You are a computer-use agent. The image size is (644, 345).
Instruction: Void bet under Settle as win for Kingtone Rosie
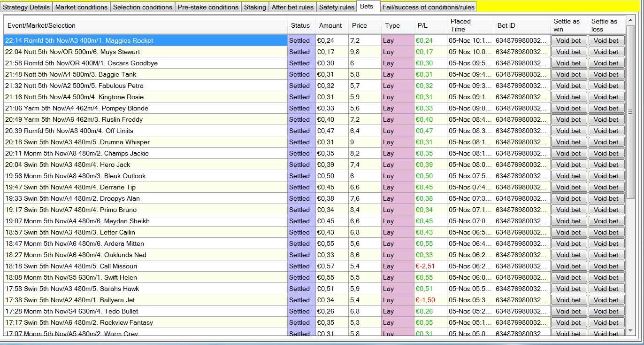click(568, 97)
